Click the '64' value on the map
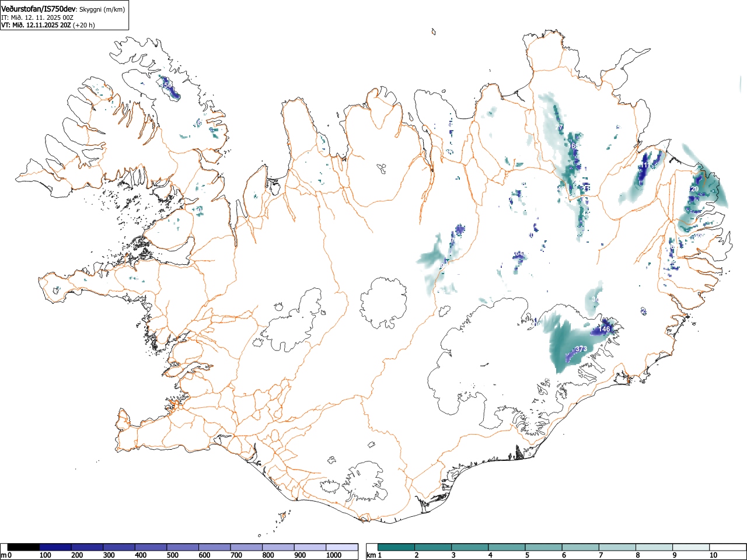 [519, 254]
